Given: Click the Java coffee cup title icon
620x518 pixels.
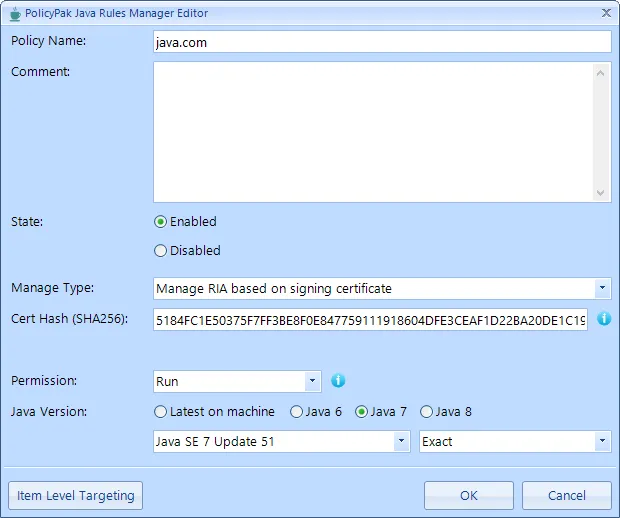Looking at the screenshot, I should pos(15,13).
